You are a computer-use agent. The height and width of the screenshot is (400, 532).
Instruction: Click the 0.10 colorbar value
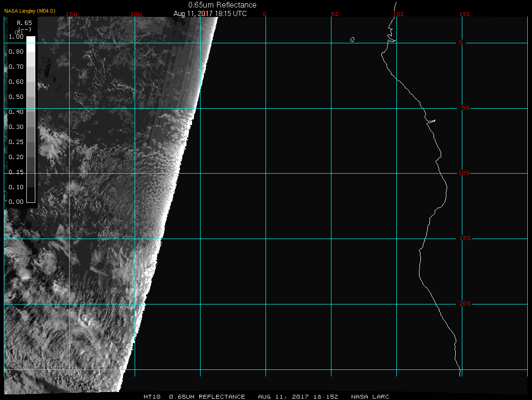click(16, 187)
